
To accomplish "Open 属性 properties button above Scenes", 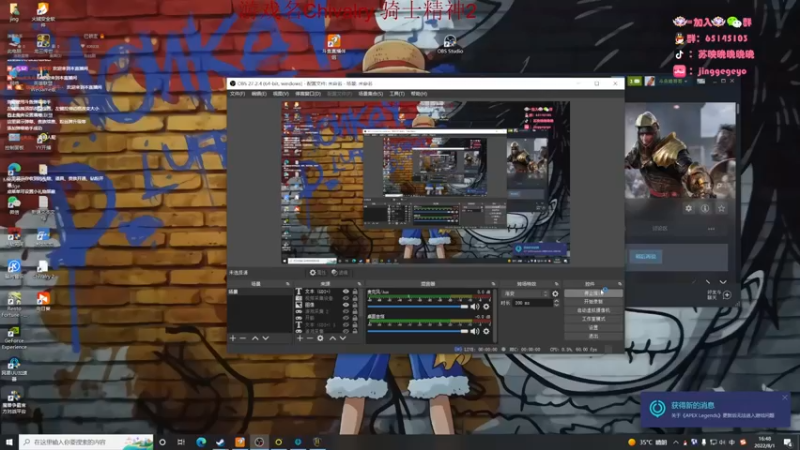I will click(x=317, y=272).
